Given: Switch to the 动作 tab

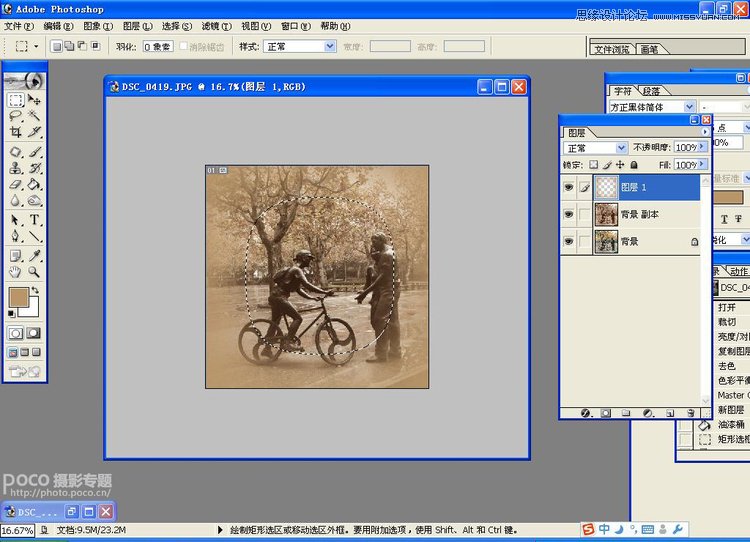Looking at the screenshot, I should click(739, 271).
